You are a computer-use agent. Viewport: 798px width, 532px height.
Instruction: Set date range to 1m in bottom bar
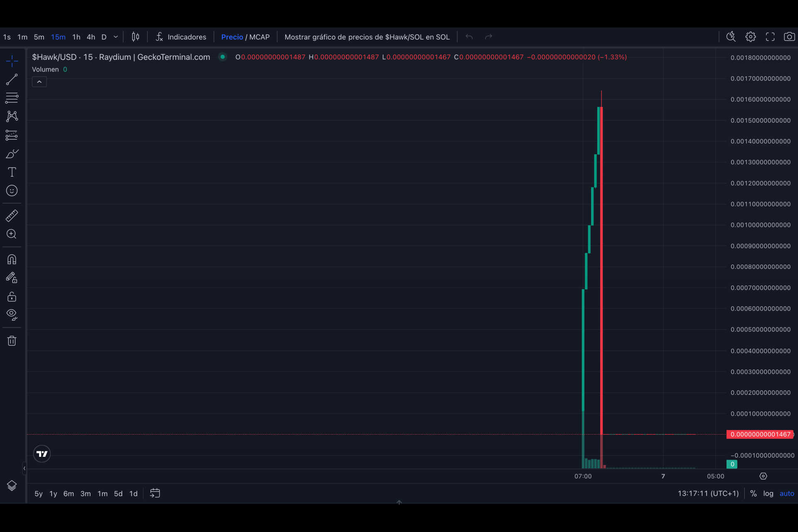[103, 493]
